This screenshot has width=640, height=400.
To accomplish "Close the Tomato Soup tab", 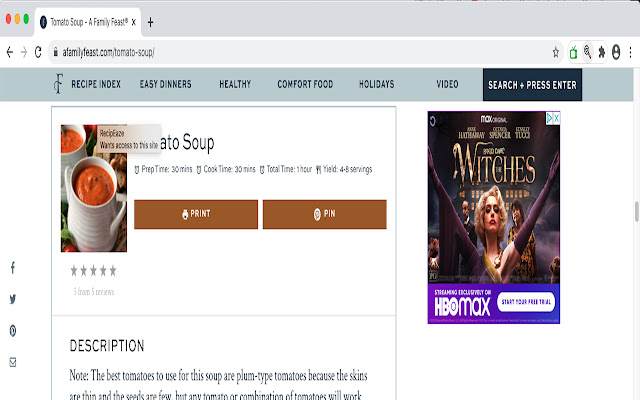I will click(x=133, y=22).
